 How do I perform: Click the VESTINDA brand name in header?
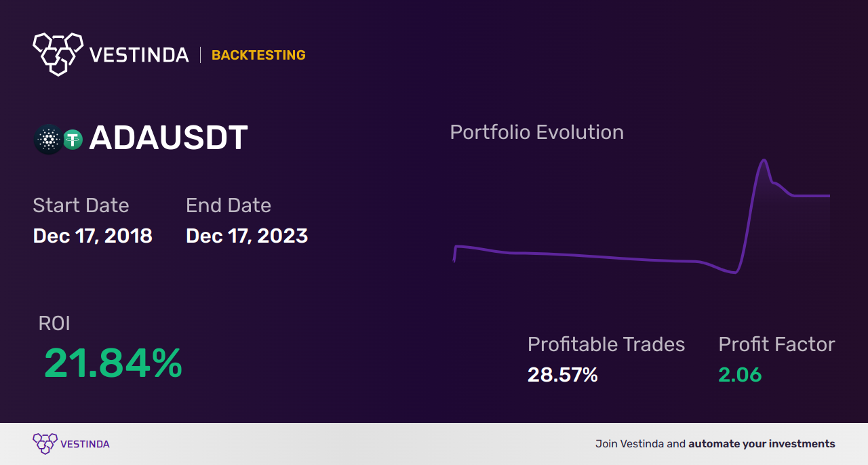(x=139, y=55)
